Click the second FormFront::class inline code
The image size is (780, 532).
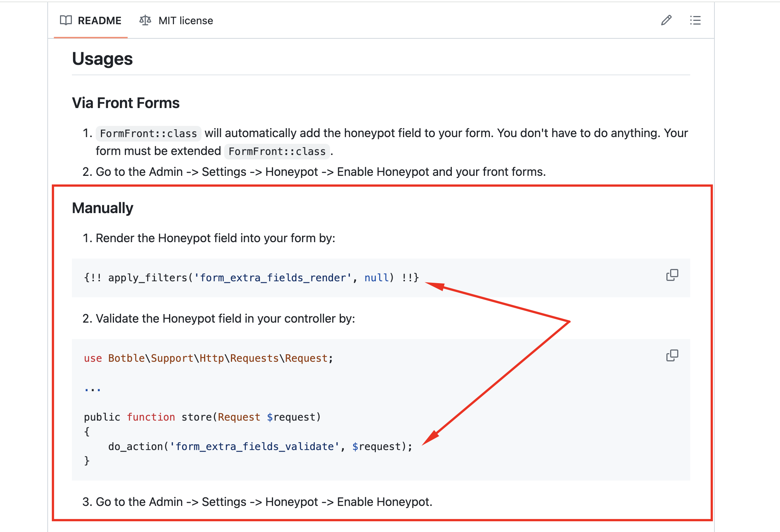[277, 151]
